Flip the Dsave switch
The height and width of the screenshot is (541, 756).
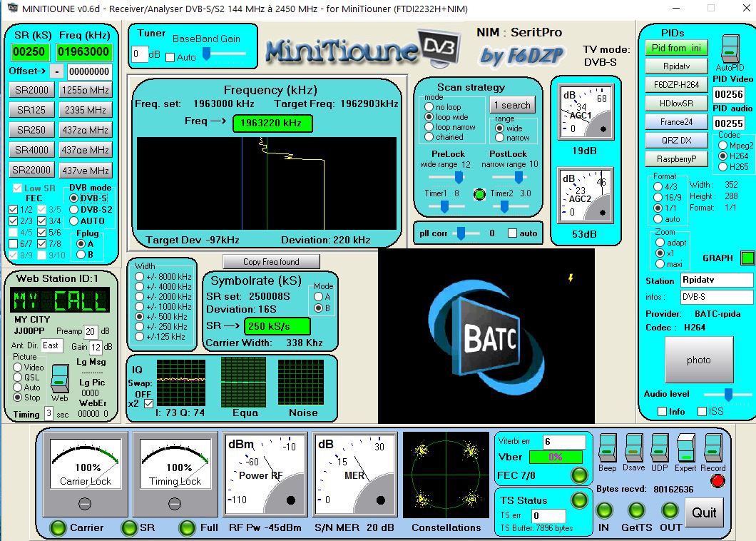[633, 449]
